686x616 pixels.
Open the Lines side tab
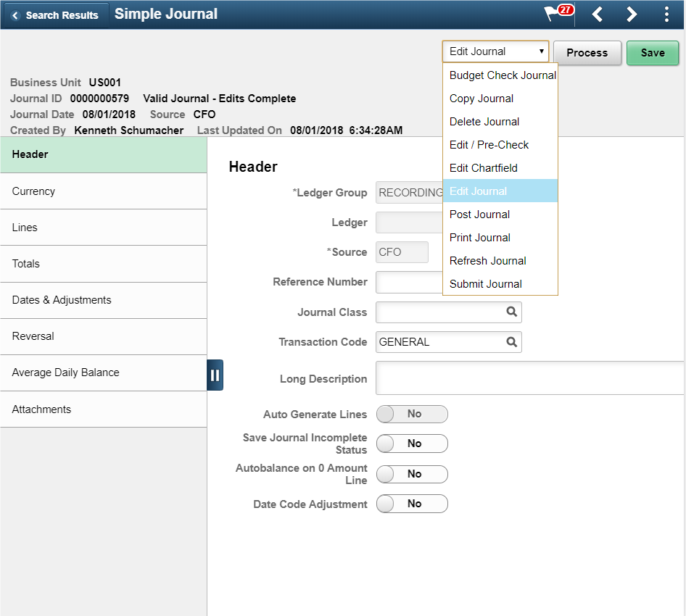click(103, 228)
